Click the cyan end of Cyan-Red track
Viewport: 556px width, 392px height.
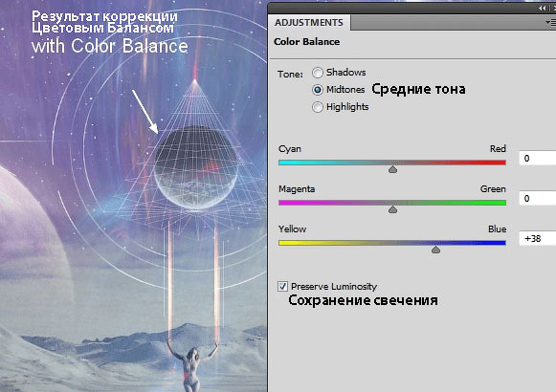[x=285, y=163]
